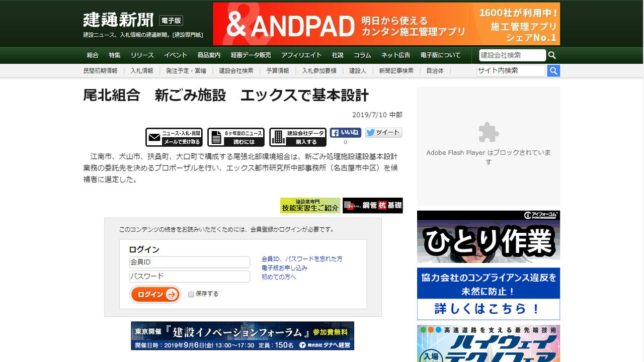Viewport: 644px width, 362px height.
Task: Go to 発注予定・営繕 in the sub navigation
Action: tap(186, 71)
